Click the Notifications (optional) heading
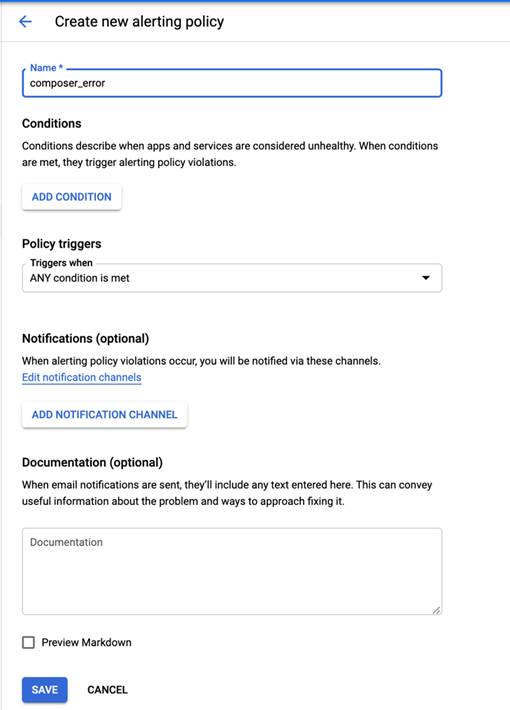The image size is (510, 710). (x=86, y=338)
